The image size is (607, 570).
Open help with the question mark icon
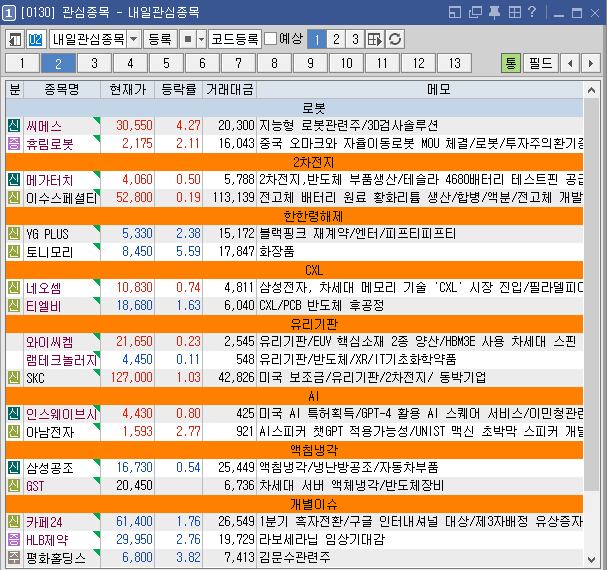click(x=532, y=12)
